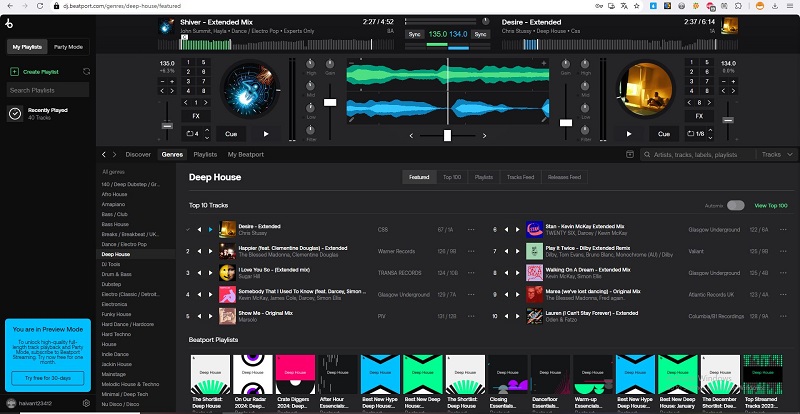This screenshot has height=414, width=800.
Task: Turn the left deck Low EQ knob
Action: [310, 108]
